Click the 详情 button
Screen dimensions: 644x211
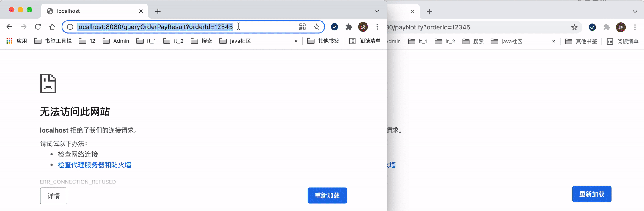pyautogui.click(x=54, y=196)
